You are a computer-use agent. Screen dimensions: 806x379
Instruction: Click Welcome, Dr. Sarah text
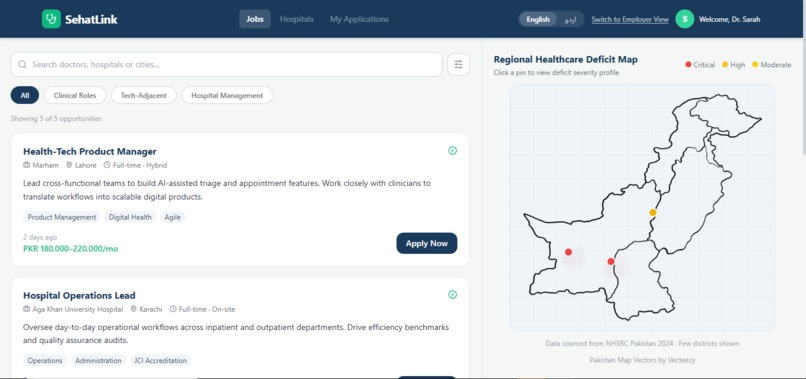729,20
